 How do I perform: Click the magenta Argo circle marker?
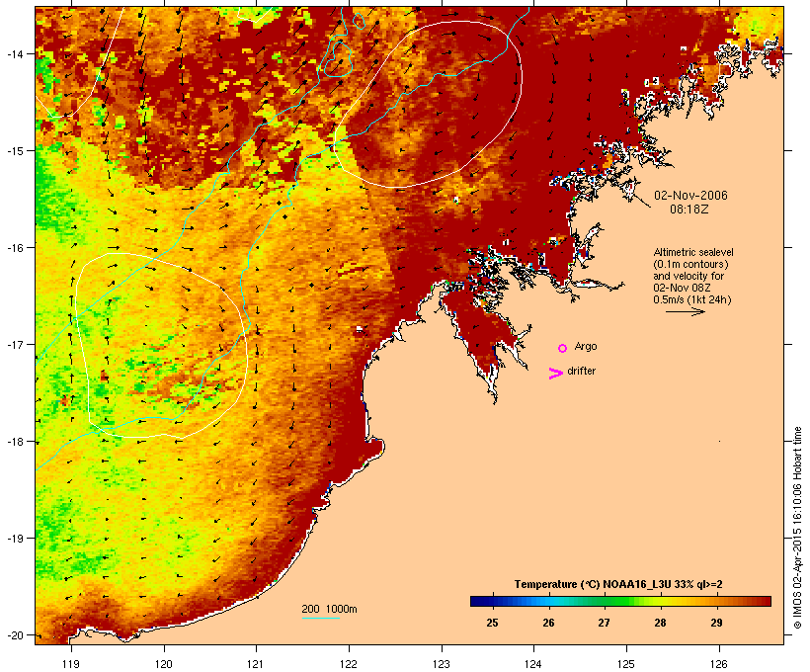tap(563, 348)
